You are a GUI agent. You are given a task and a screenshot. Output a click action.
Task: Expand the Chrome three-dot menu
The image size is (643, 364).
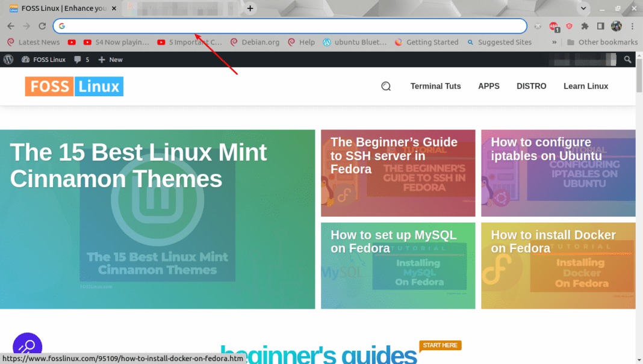pos(631,26)
